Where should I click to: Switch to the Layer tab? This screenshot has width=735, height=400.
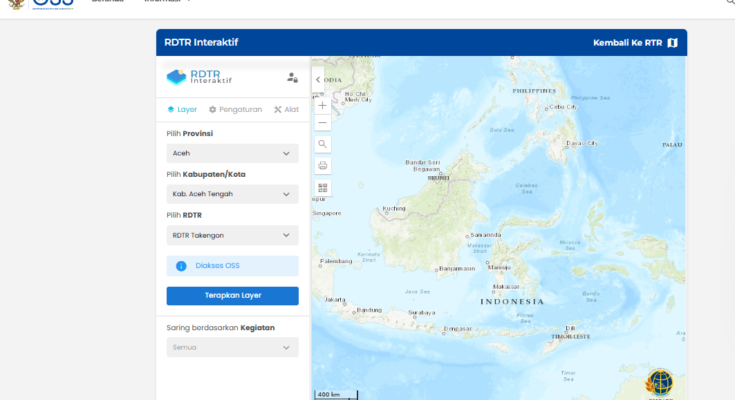coord(182,109)
